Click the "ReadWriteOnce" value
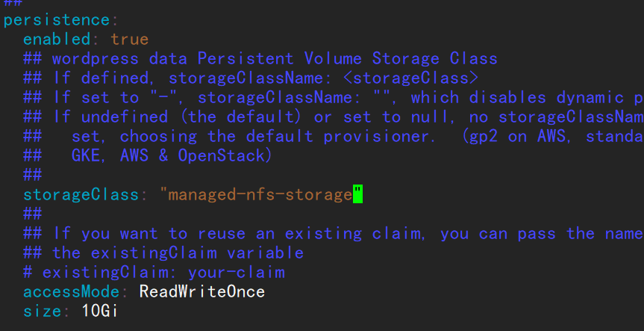Screen dimensions: 644x331 coord(201,291)
